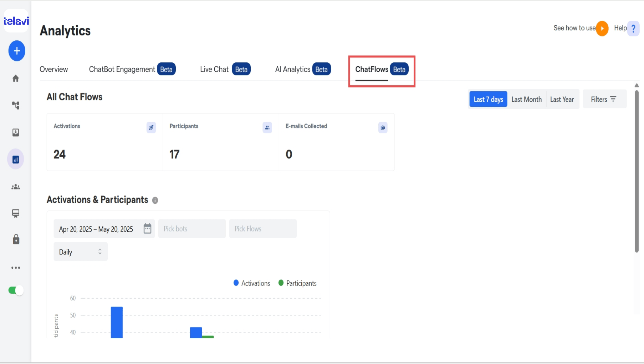Open the Filters button
Viewport: 644px width, 364px height.
coord(604,99)
